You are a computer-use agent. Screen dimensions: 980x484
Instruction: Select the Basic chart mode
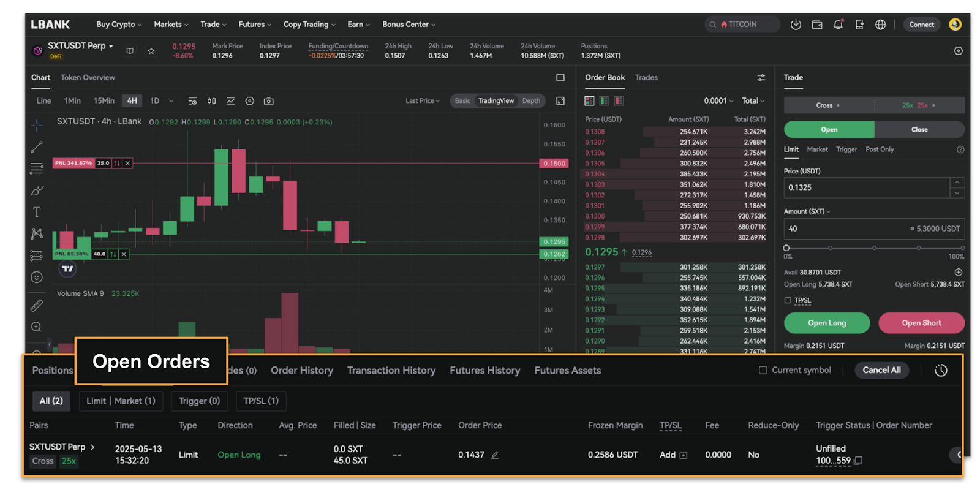click(462, 101)
